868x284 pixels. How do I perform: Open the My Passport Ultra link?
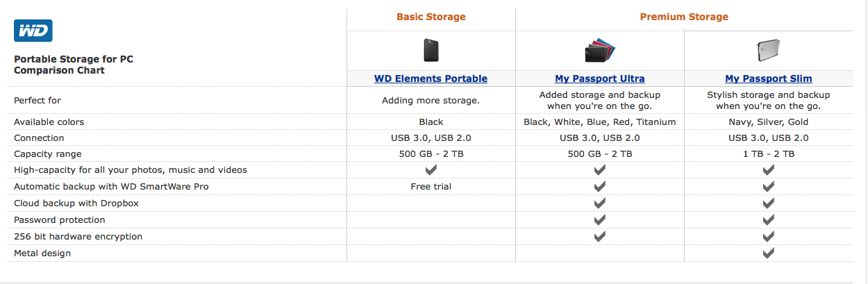tap(600, 78)
